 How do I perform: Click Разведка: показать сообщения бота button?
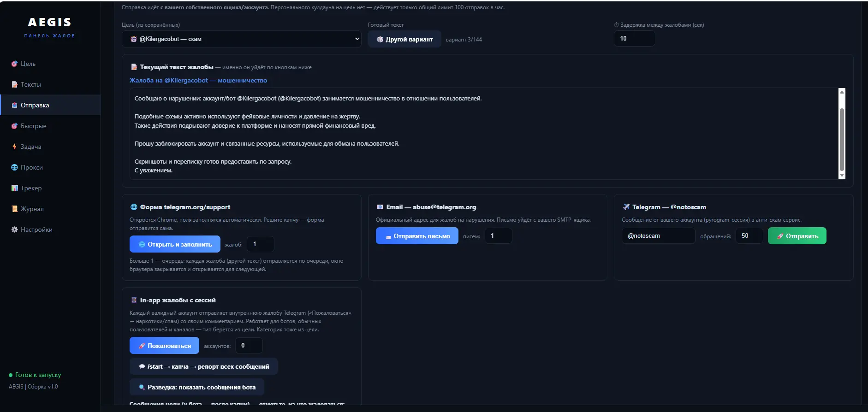pyautogui.click(x=197, y=387)
